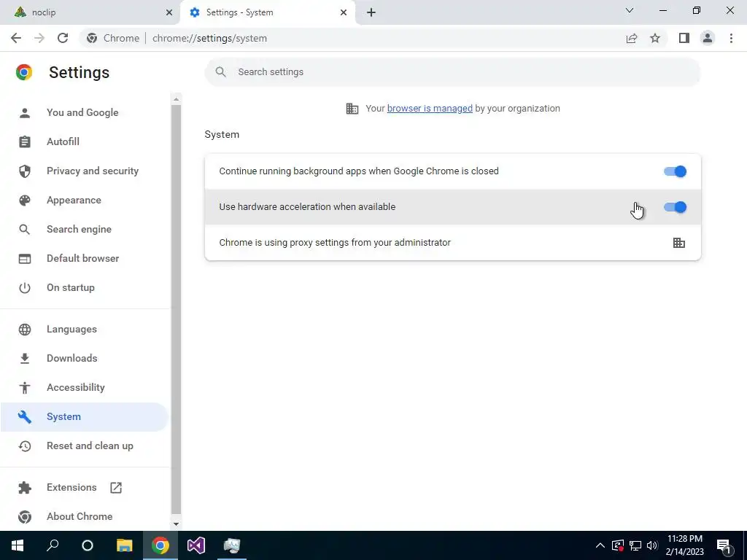The image size is (747, 560).
Task: Click the sidebar scroll up arrow
Action: (x=176, y=99)
